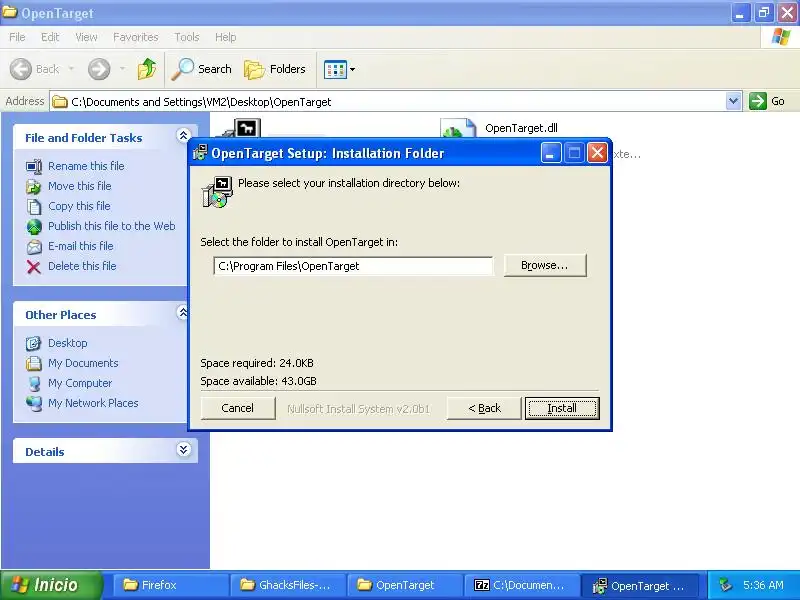Viewport: 800px width, 600px height.
Task: Click Rename this file link
Action: tap(86, 166)
